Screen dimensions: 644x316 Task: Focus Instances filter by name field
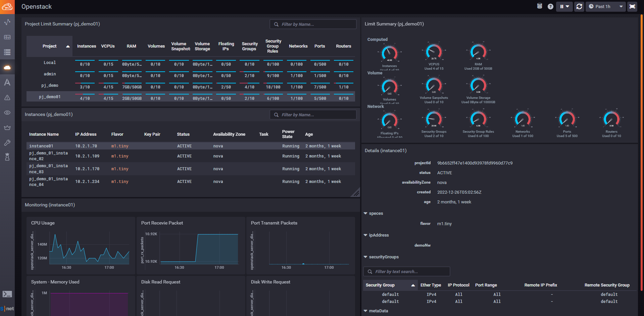pyautogui.click(x=313, y=115)
